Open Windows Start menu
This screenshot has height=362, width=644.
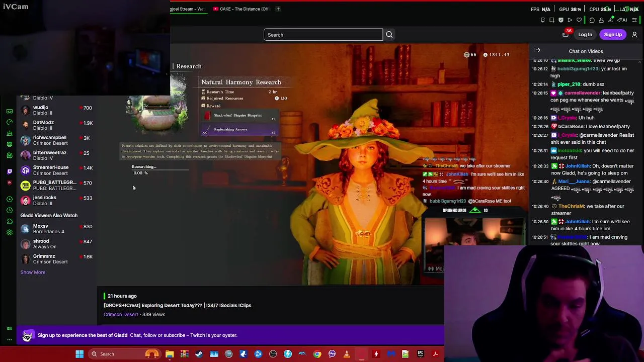pyautogui.click(x=79, y=354)
